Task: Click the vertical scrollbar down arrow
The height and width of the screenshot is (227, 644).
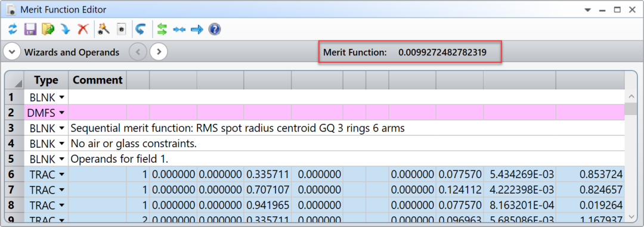Action: coord(630,216)
